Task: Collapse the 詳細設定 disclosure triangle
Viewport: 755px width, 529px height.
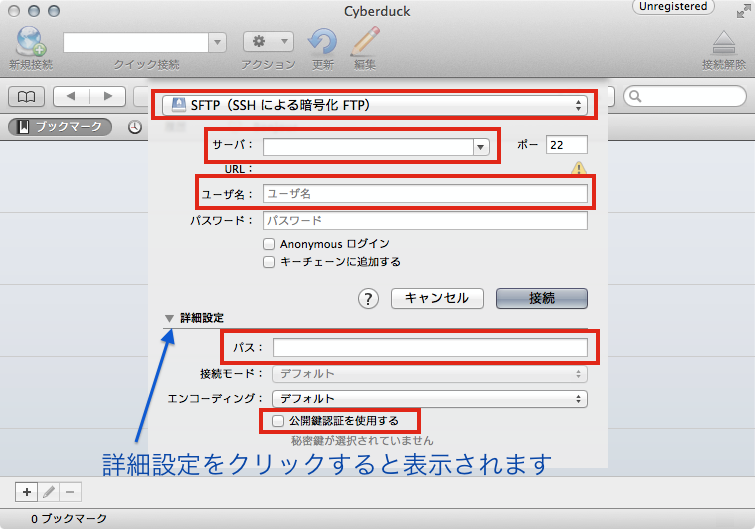Action: (169, 318)
